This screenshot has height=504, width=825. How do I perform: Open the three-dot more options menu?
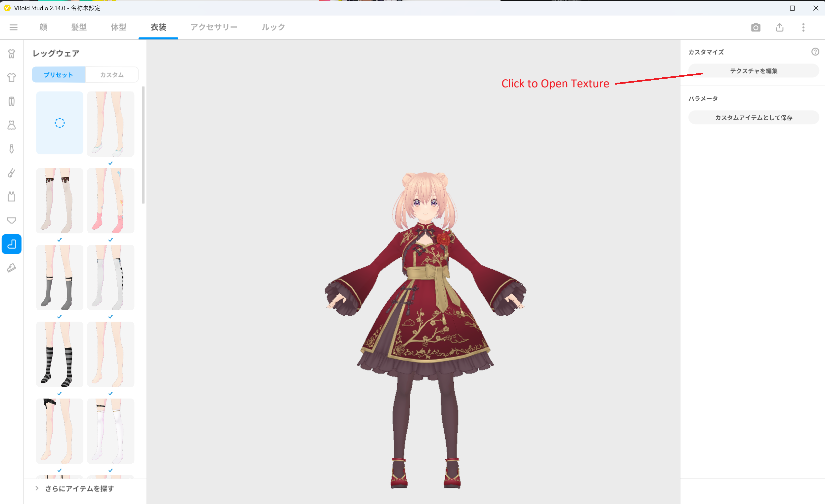(x=803, y=27)
